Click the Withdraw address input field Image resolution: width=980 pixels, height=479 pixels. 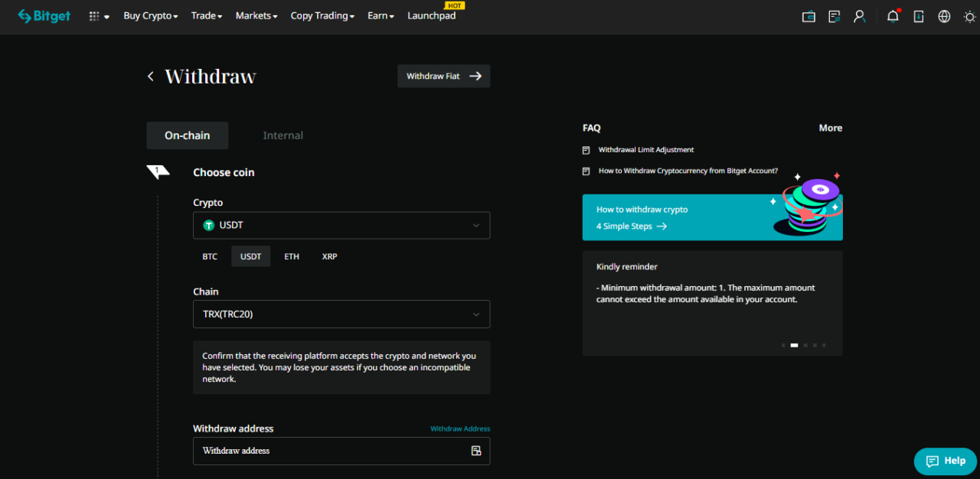coord(329,451)
